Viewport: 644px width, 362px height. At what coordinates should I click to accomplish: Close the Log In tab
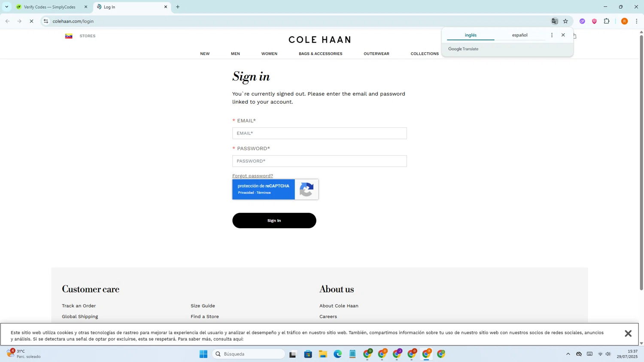[166, 7]
